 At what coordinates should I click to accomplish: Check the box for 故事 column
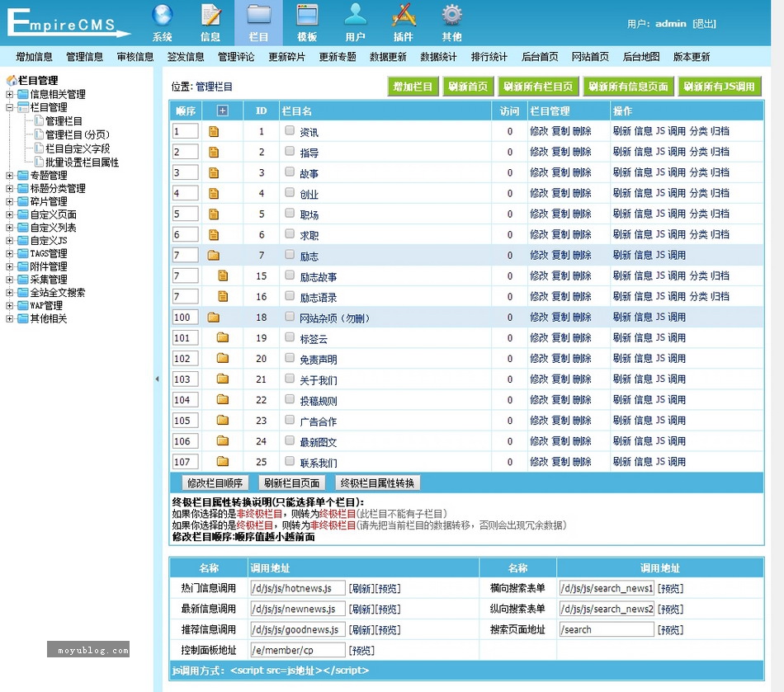290,172
